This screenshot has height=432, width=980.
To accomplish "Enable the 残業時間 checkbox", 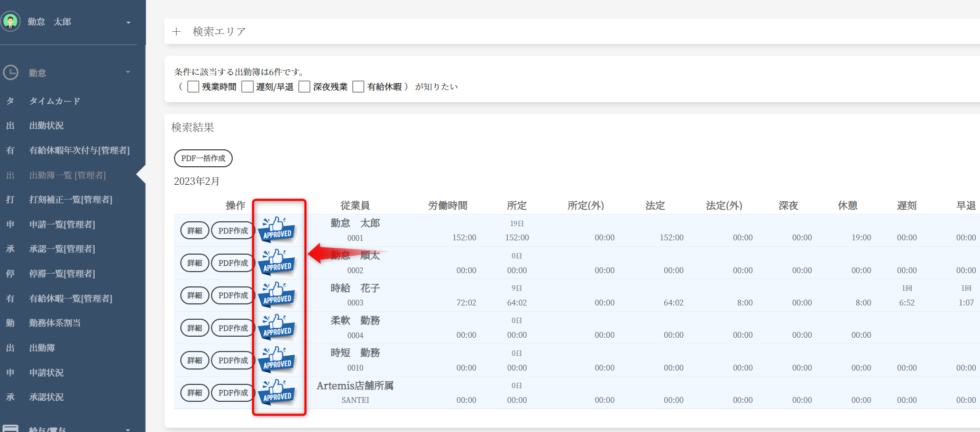I will [x=194, y=87].
